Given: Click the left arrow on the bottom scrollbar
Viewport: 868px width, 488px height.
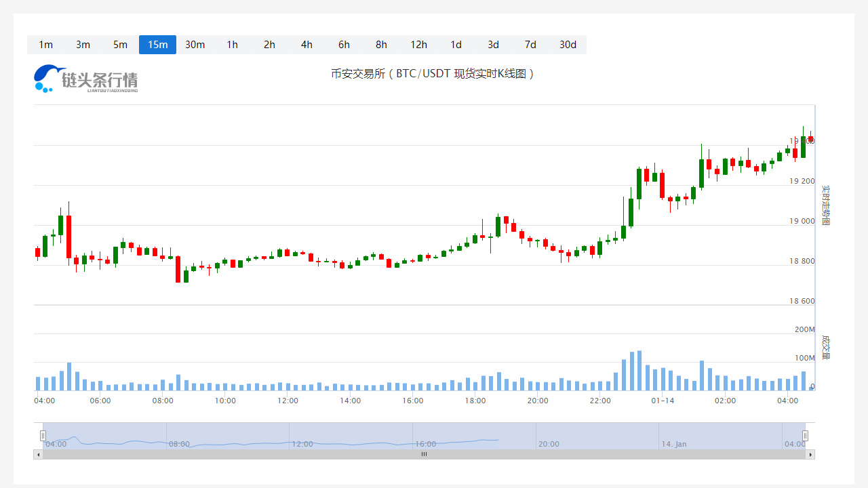Looking at the screenshot, I should [38, 454].
